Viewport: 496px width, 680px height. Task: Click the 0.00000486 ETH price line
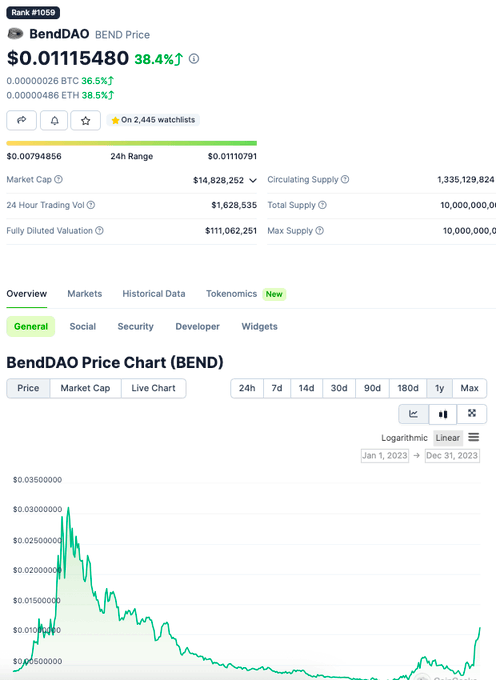[x=60, y=95]
